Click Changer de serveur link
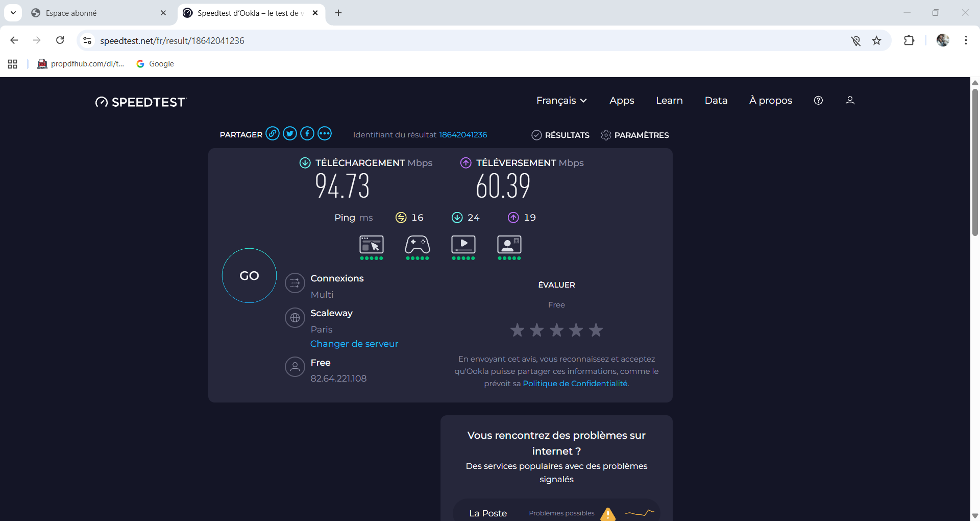The image size is (980, 521). point(354,344)
